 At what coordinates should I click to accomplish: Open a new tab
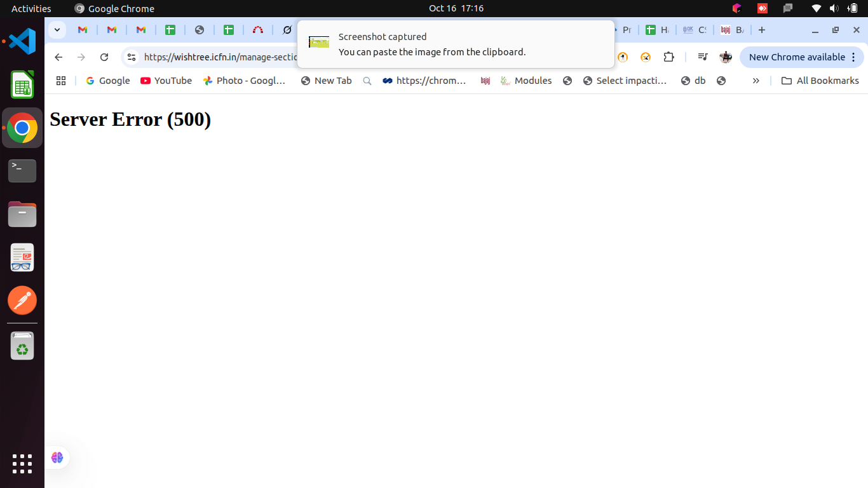pyautogui.click(x=762, y=30)
